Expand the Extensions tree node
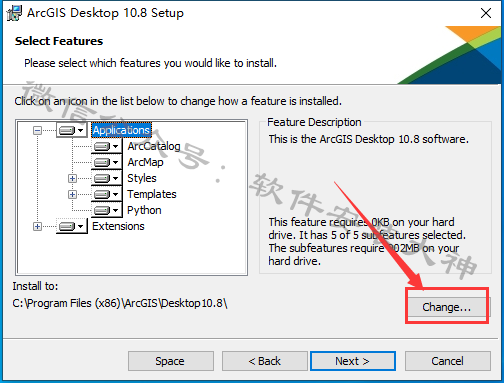Viewport: 504px width, 383px height. point(37,226)
